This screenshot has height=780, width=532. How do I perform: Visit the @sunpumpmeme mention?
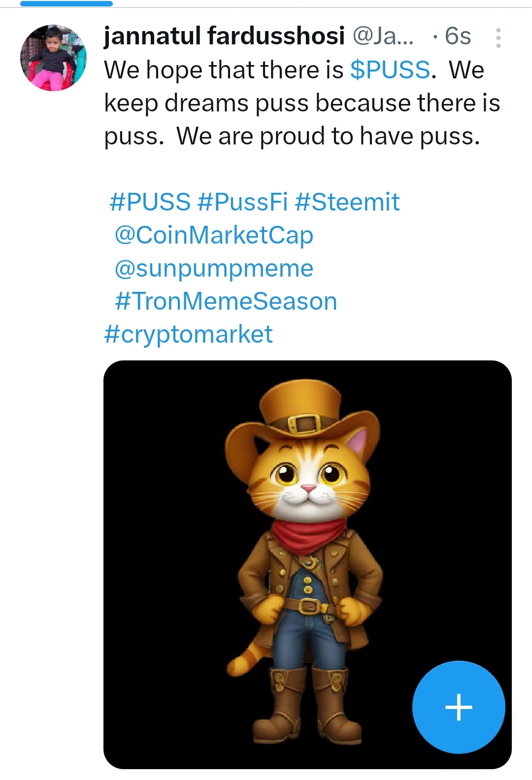pos(214,268)
